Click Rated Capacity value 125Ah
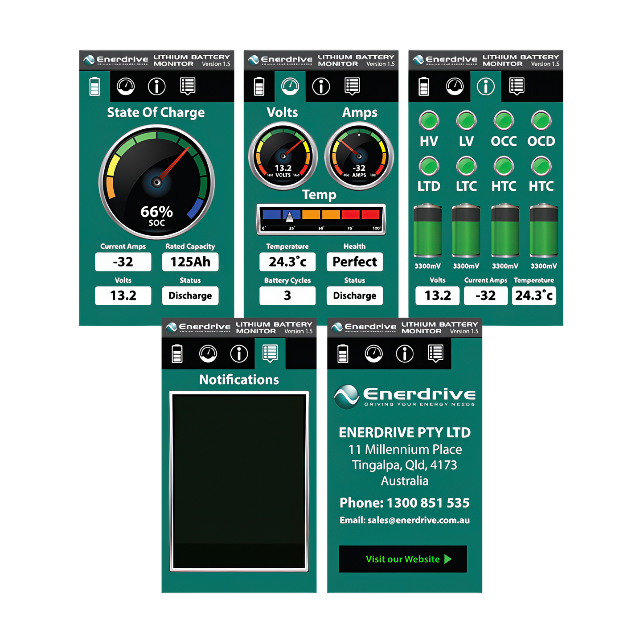The image size is (644, 644). click(190, 262)
